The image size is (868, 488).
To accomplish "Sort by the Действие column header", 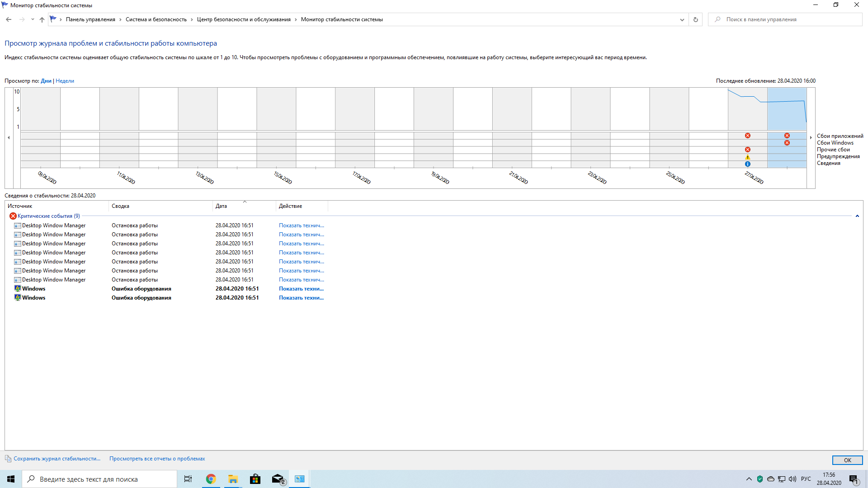I will [302, 206].
